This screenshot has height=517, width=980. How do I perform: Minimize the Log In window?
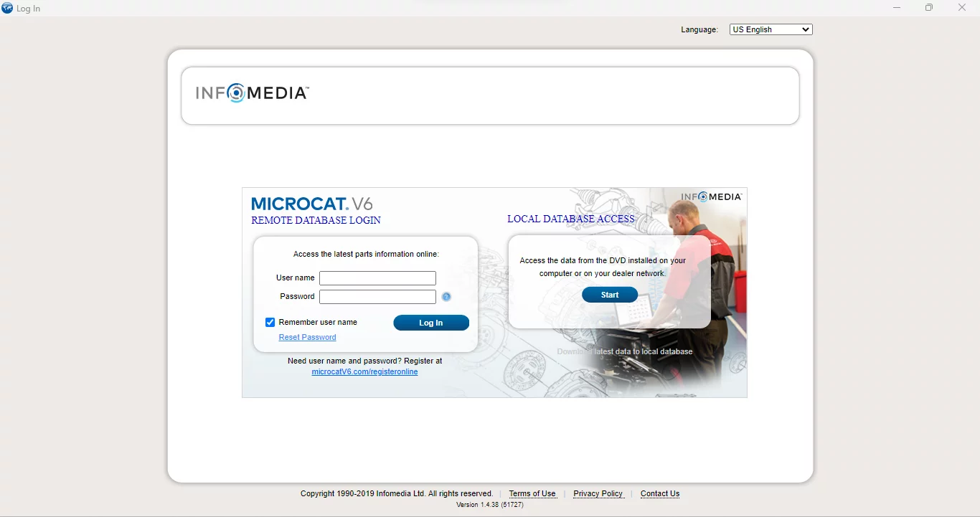tap(896, 7)
